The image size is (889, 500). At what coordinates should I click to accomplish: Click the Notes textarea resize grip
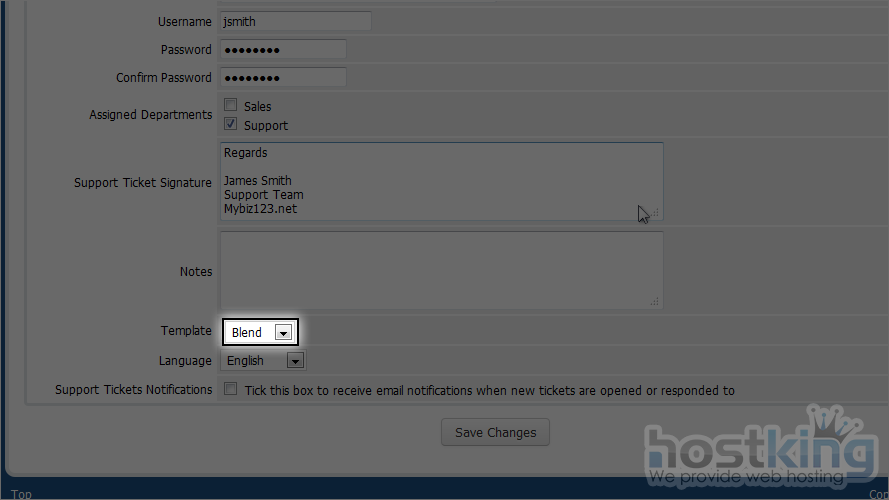point(656,302)
